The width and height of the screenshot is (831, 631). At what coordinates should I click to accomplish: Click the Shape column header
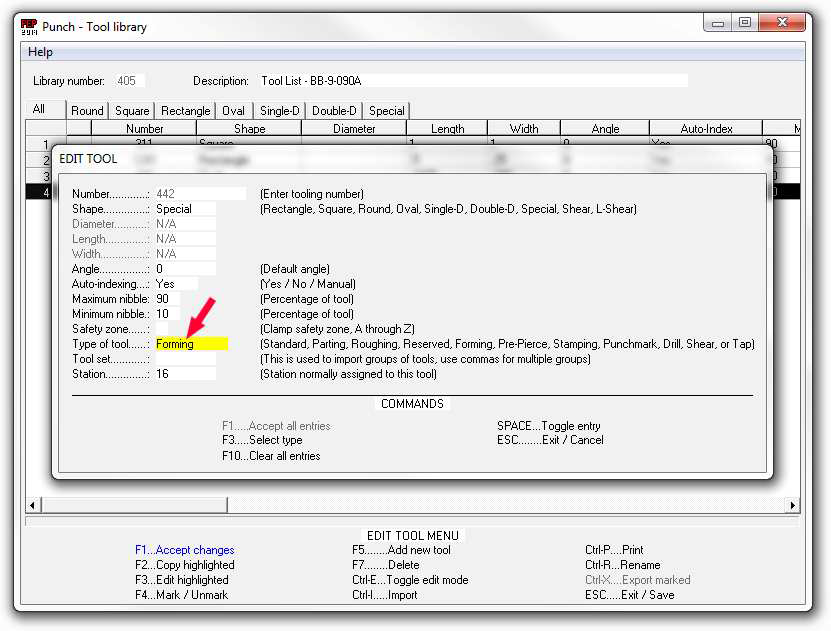(x=249, y=129)
